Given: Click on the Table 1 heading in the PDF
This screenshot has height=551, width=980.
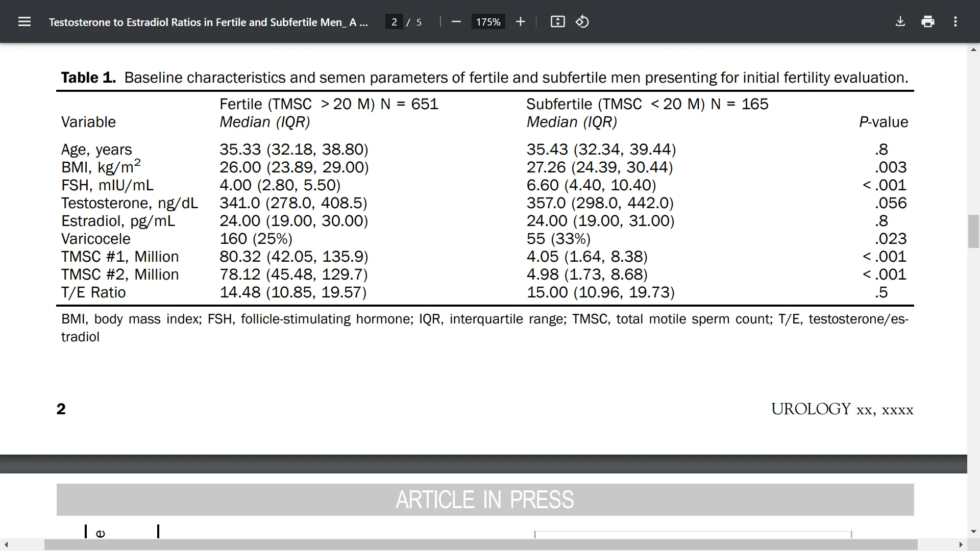Looking at the screenshot, I should [x=87, y=78].
